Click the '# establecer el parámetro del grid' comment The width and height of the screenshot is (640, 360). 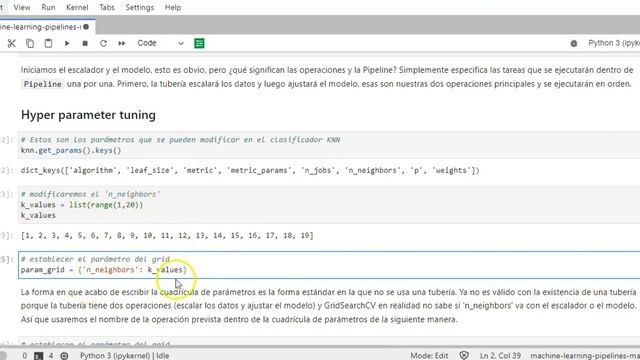pyautogui.click(x=95, y=259)
